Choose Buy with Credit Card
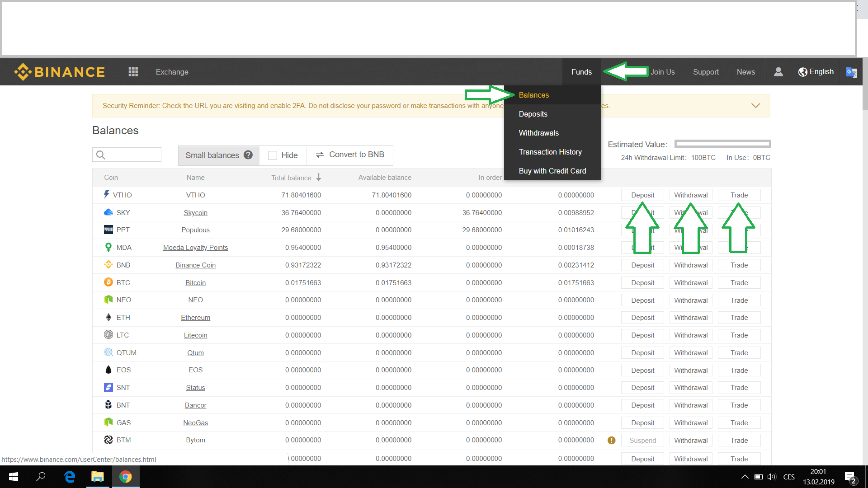The image size is (868, 488). 552,171
